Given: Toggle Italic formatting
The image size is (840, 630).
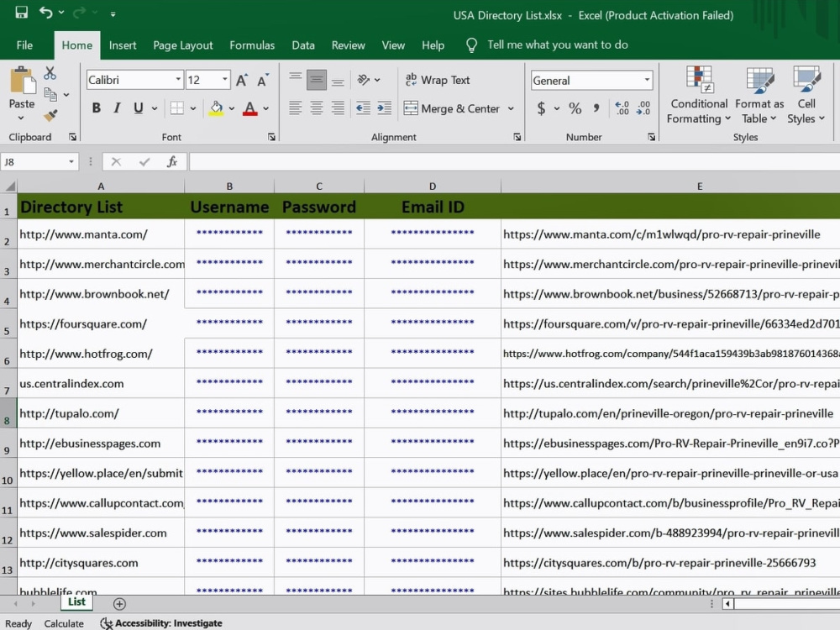Looking at the screenshot, I should [x=117, y=108].
